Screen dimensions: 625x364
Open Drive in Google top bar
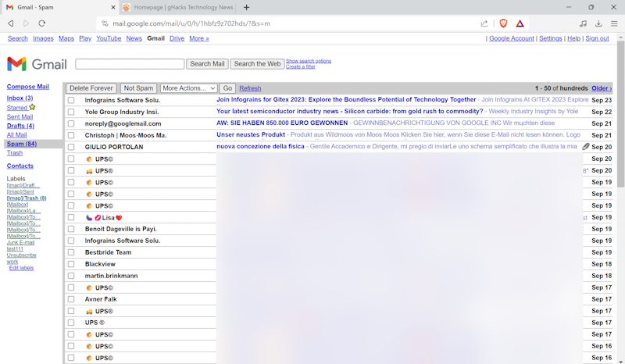(x=177, y=38)
